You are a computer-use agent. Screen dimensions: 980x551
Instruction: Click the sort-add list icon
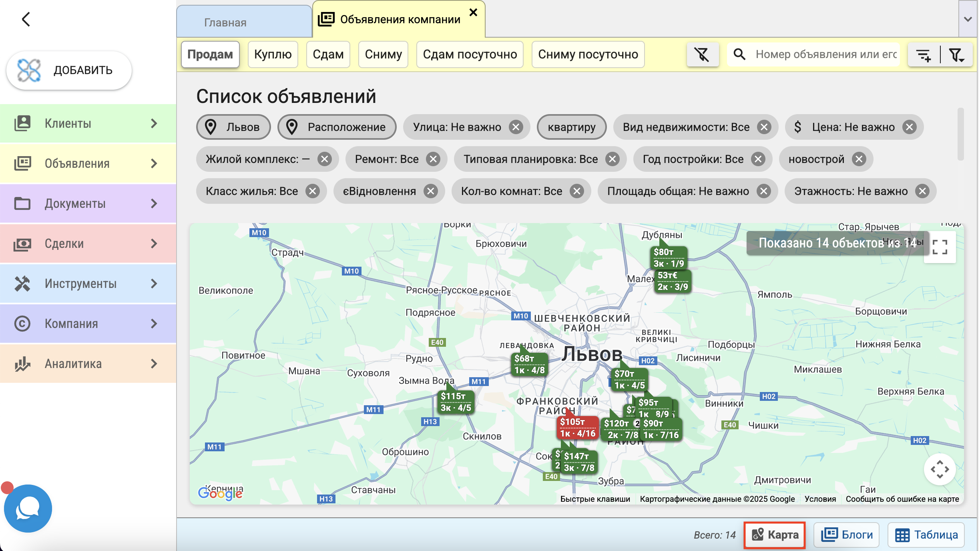(924, 54)
